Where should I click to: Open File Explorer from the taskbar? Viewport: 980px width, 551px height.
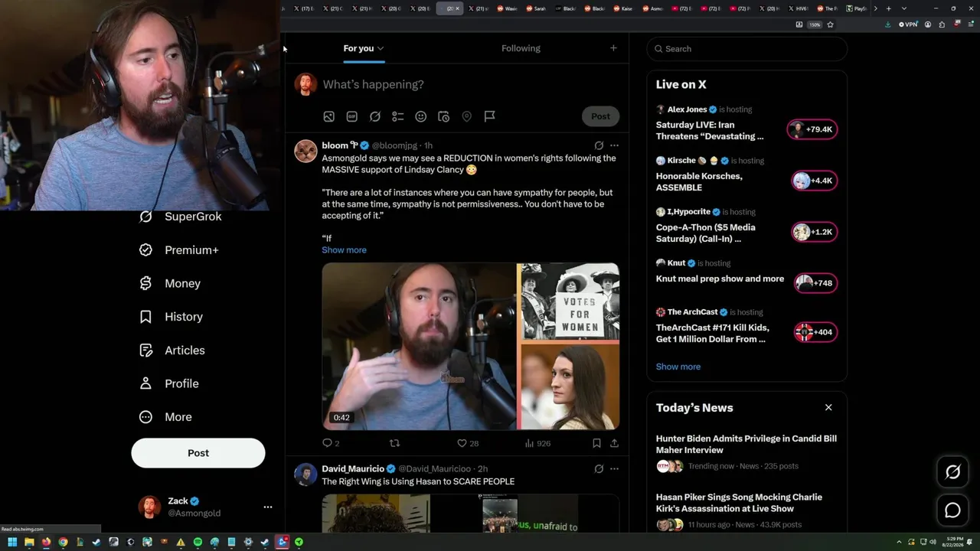(x=29, y=542)
